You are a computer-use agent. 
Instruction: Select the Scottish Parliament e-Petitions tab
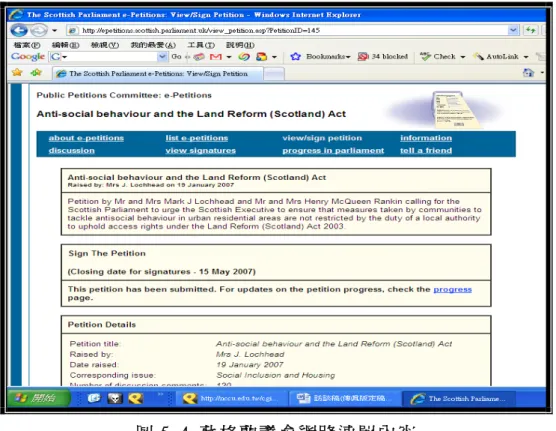(x=158, y=74)
